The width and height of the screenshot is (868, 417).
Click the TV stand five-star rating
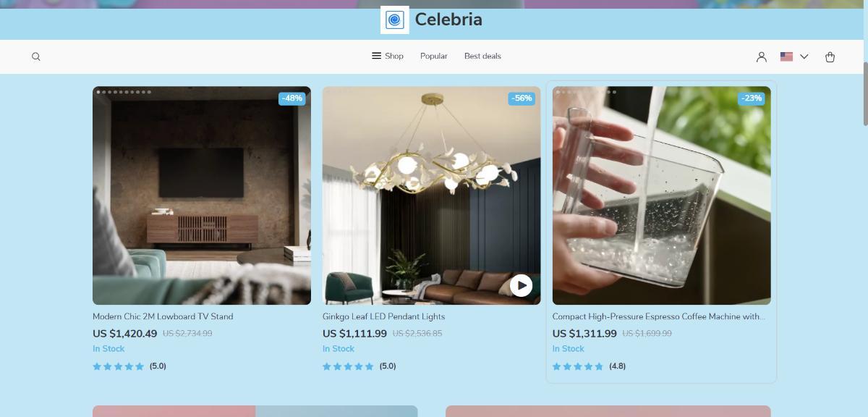pyautogui.click(x=119, y=366)
